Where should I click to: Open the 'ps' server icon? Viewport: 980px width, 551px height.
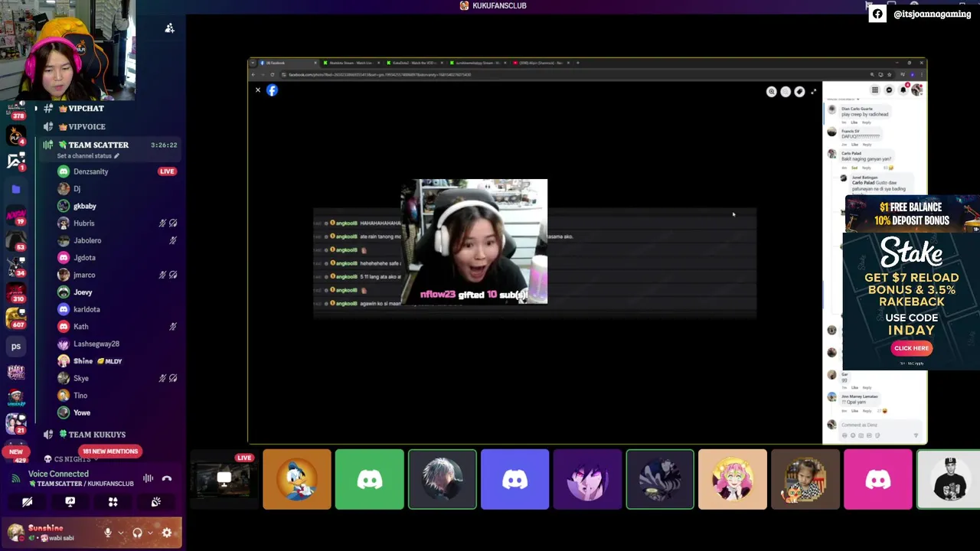(x=16, y=346)
